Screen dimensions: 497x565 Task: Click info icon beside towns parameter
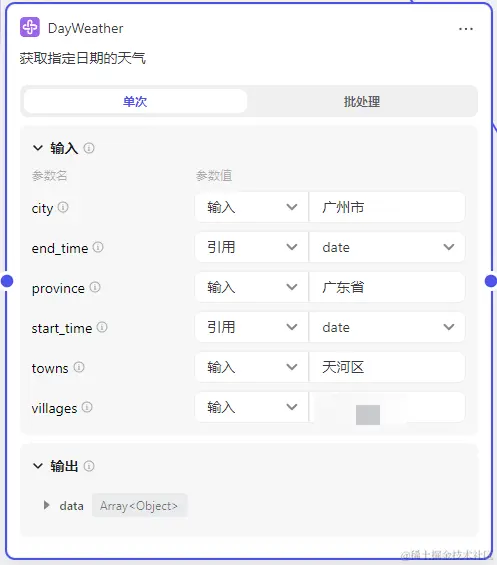[x=79, y=367]
